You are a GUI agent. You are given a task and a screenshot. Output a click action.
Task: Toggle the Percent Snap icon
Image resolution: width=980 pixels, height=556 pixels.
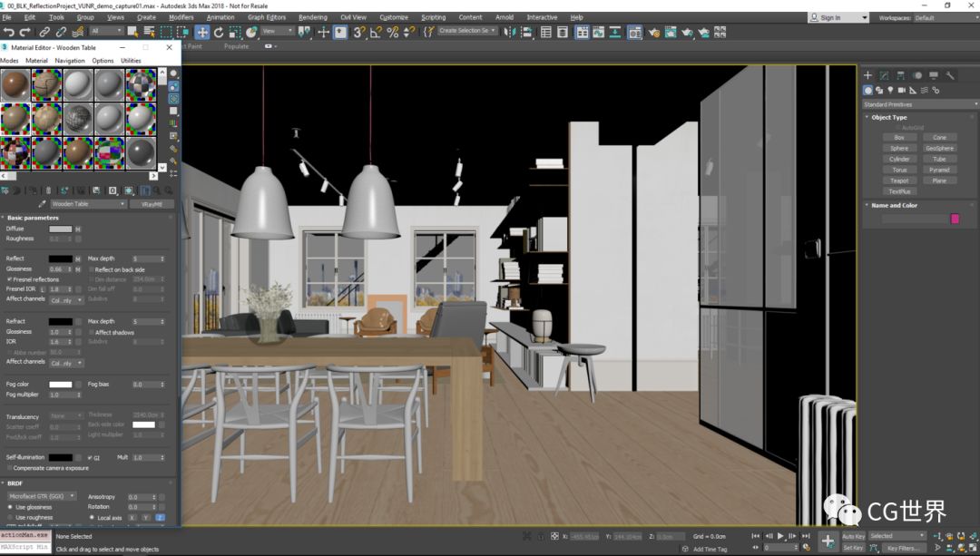coord(393,32)
